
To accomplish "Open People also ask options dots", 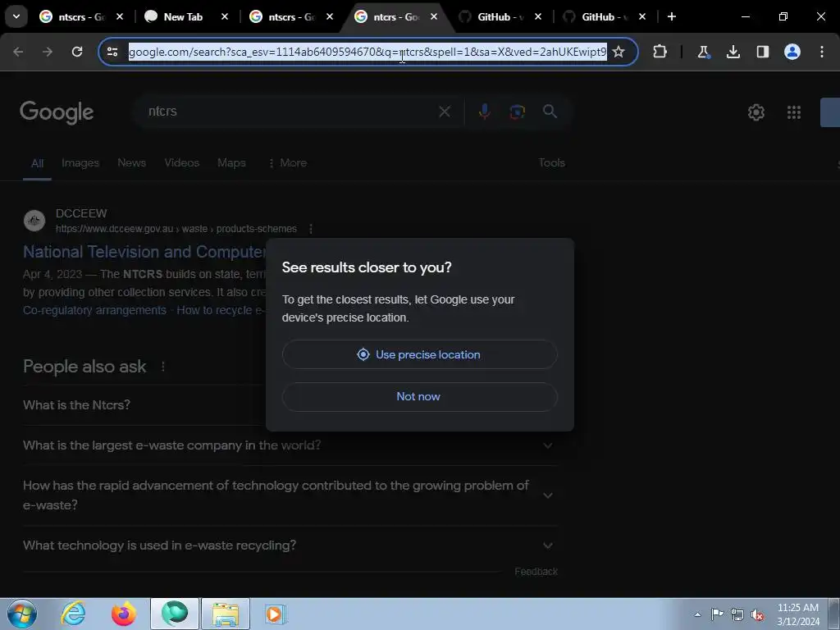I will [163, 367].
